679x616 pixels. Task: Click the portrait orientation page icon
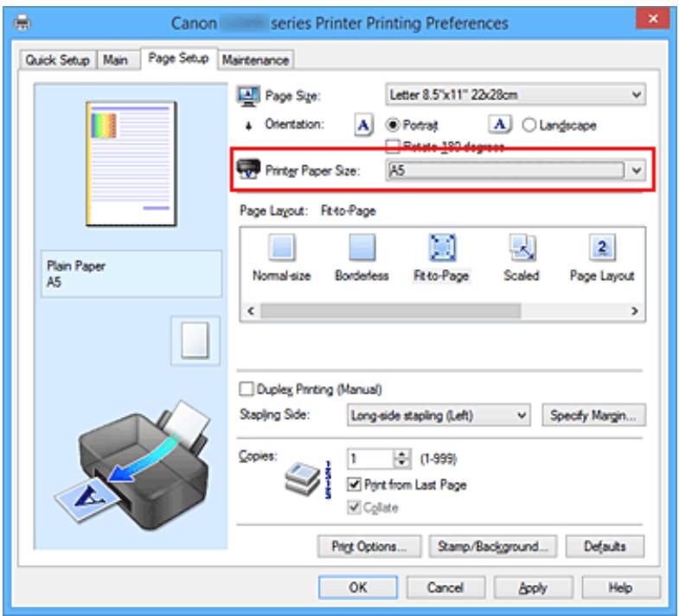click(x=365, y=125)
